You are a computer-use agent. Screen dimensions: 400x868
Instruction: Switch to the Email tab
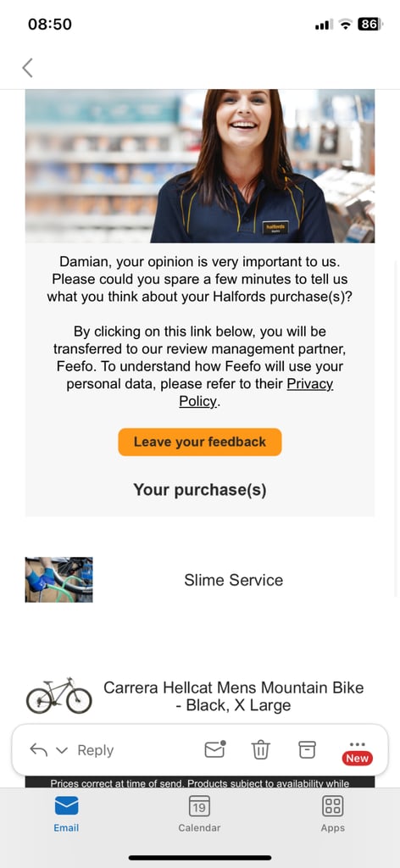(x=66, y=814)
